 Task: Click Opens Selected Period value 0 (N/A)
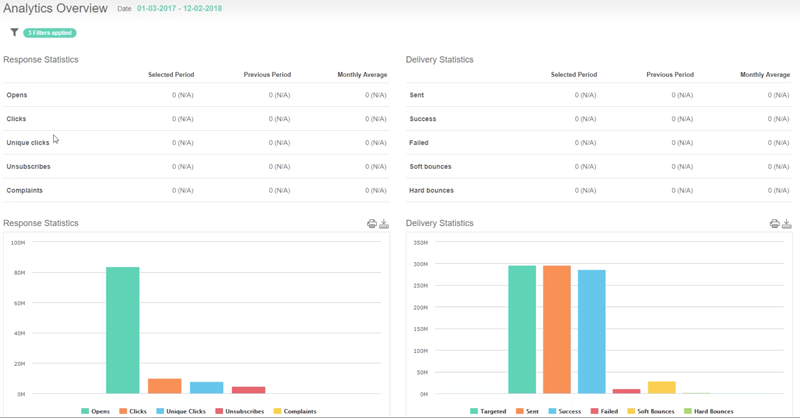(183, 95)
